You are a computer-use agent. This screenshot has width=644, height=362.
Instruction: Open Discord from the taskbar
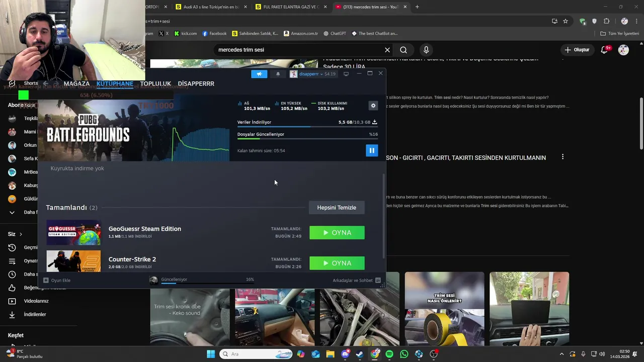pyautogui.click(x=345, y=354)
